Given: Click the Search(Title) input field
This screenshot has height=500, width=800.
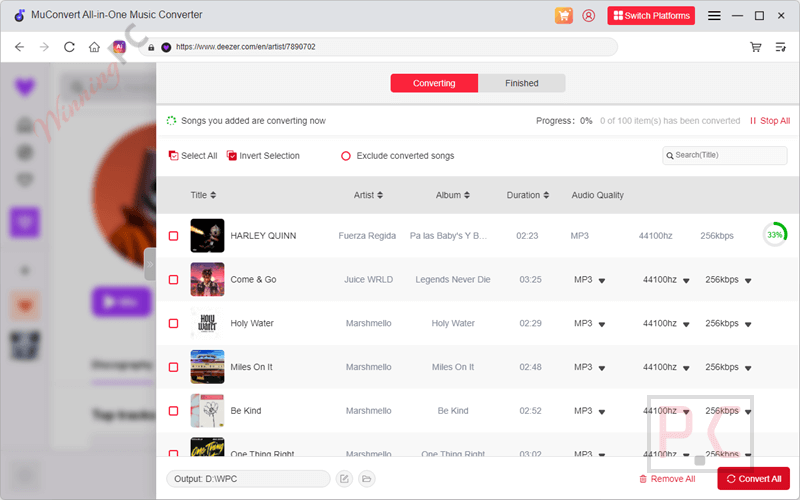Looking at the screenshot, I should click(724, 155).
